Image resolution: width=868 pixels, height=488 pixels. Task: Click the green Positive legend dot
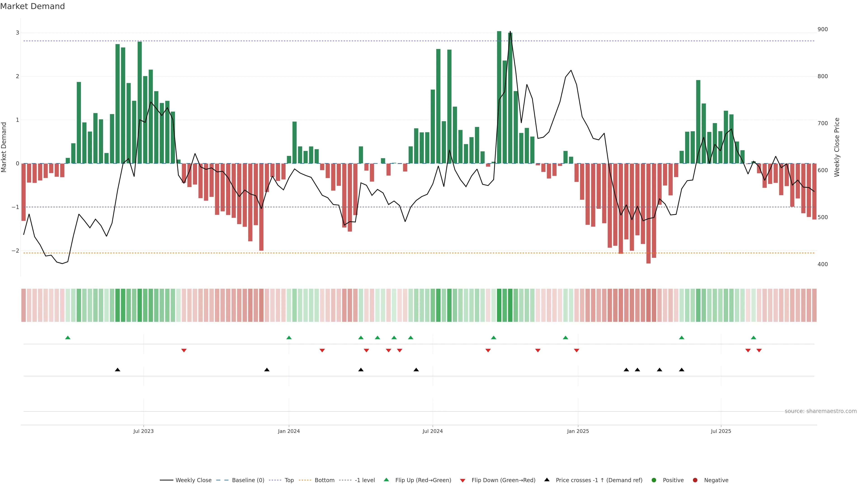pos(654,480)
